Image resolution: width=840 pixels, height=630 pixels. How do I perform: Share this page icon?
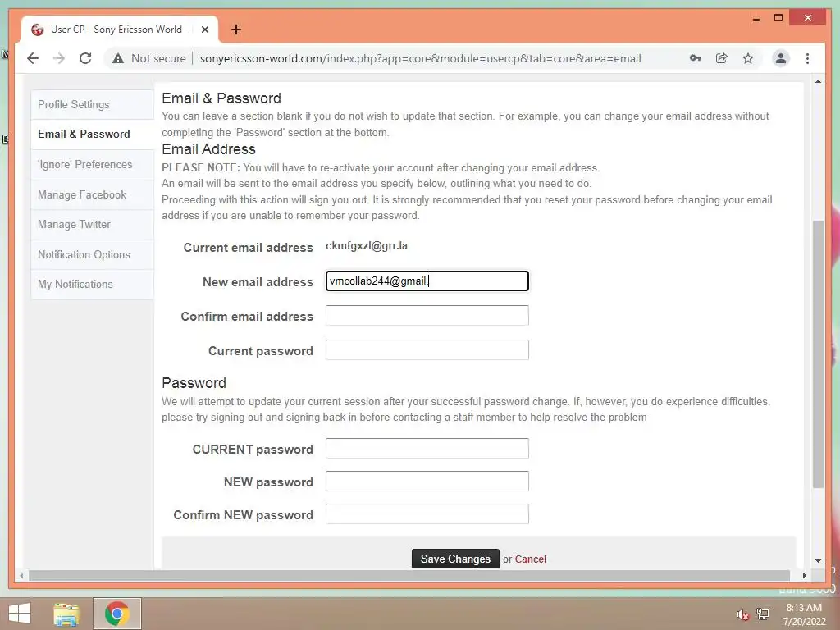(722, 58)
